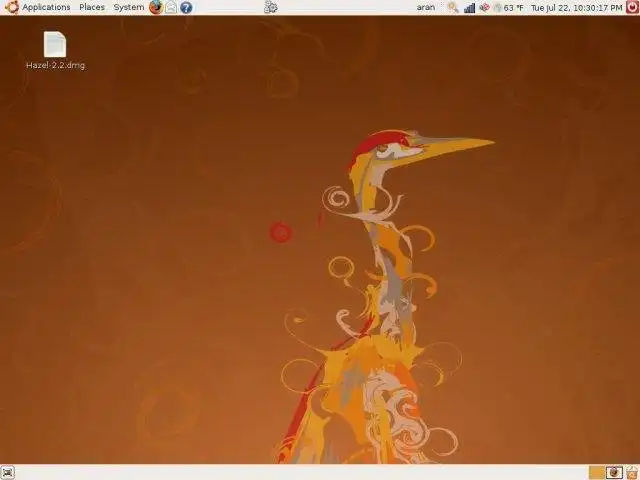Open the Help launcher icon
The image size is (640, 480).
[x=186, y=7]
